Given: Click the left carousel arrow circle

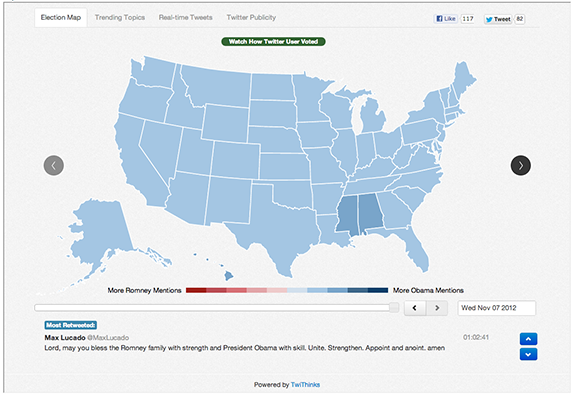Looking at the screenshot, I should (54, 165).
